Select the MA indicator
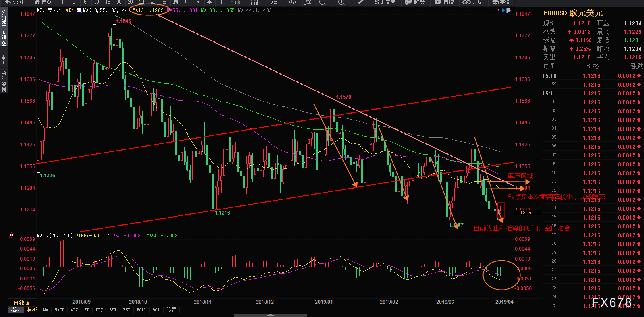This screenshot has height=317, width=644. tap(46, 310)
